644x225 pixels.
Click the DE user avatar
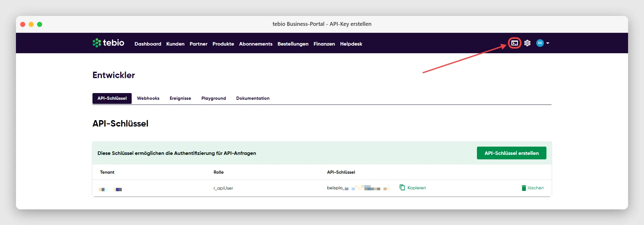540,43
